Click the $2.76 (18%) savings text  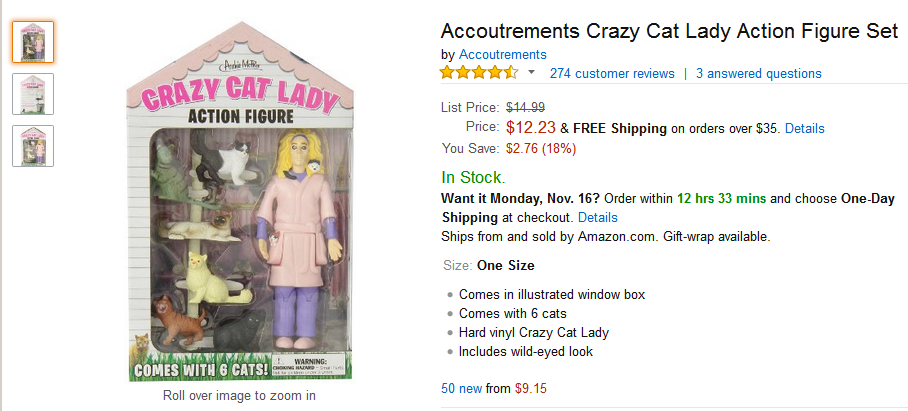click(541, 149)
